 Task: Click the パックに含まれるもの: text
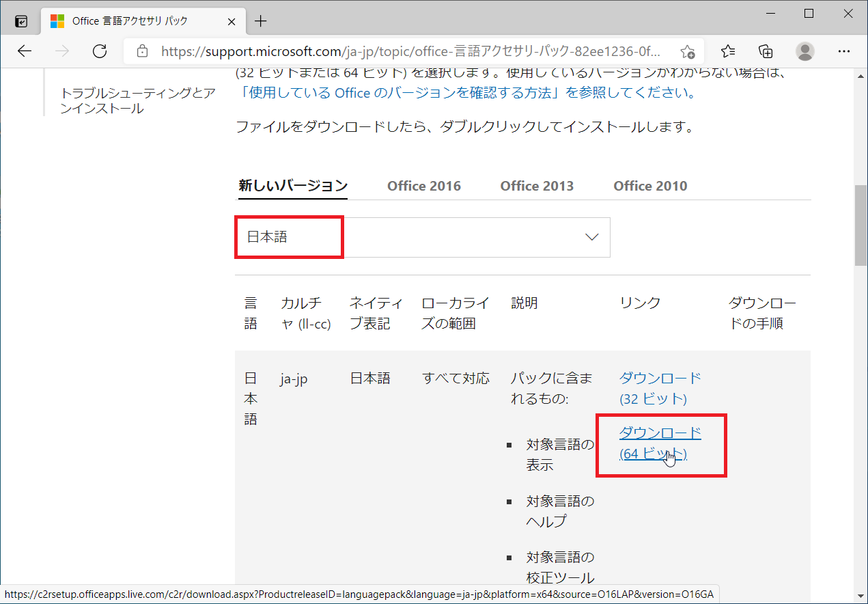click(551, 388)
